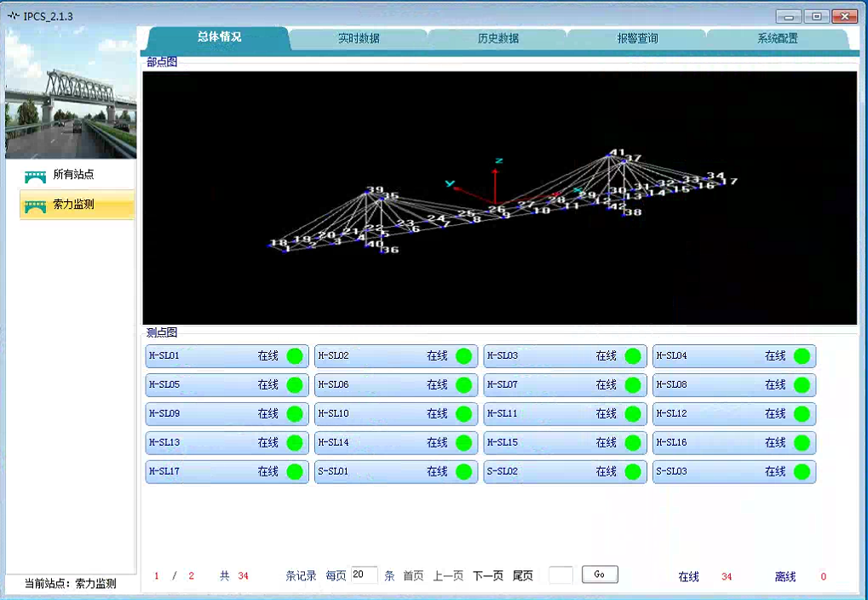
Task: Click green status light on S-SL03
Action: click(802, 472)
